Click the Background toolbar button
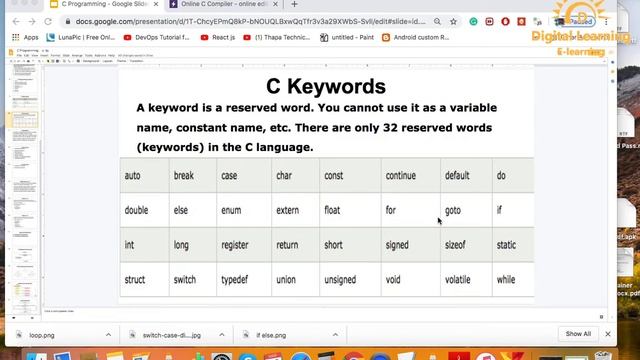Viewport: 640px width, 360px height. [91, 61]
